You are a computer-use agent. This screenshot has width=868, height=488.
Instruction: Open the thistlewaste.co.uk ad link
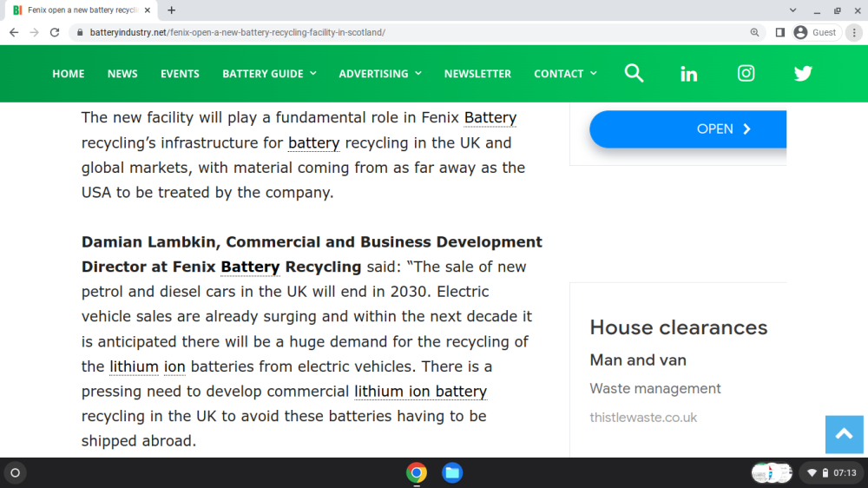coord(643,418)
